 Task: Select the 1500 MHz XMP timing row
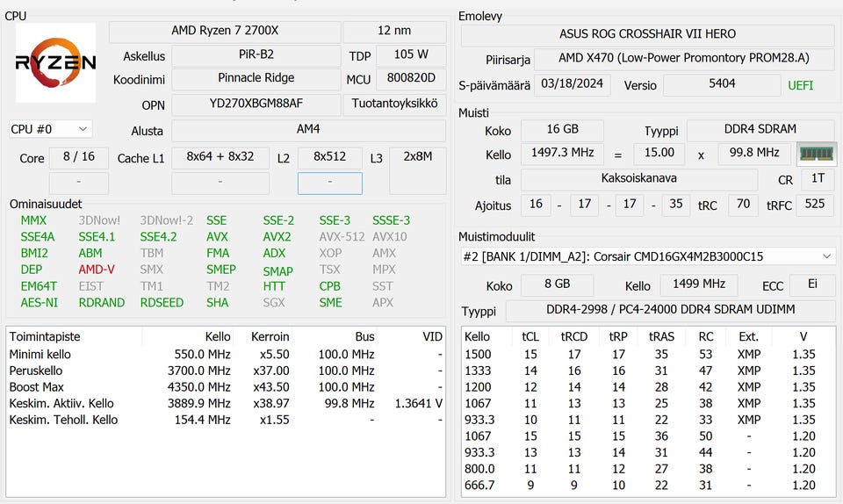[648, 355]
